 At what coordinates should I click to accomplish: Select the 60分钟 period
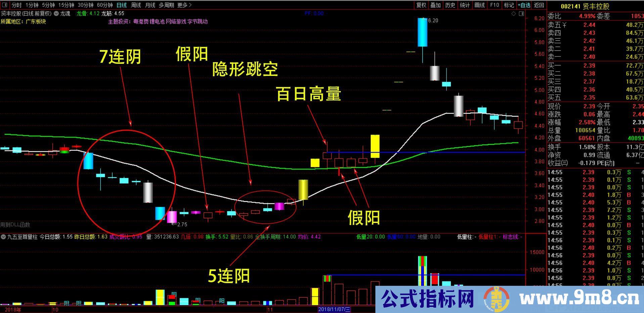coord(105,5)
